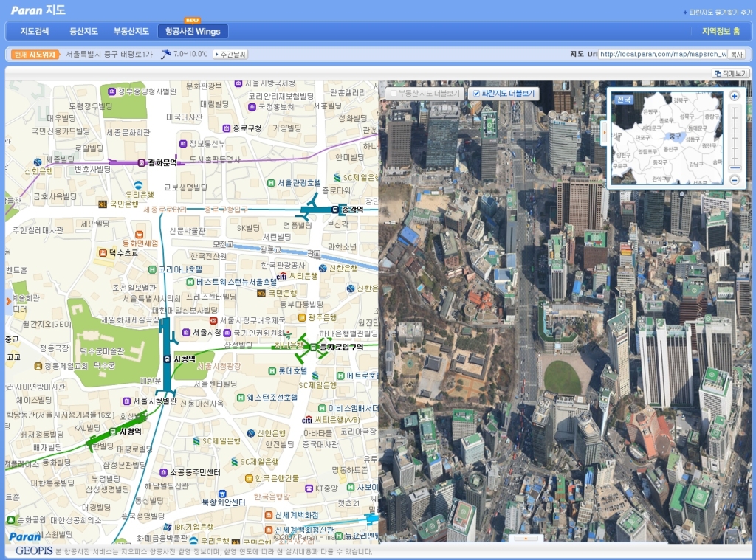
Task: Click the 버스트웨스턴뉴서울호텔 hotel icon
Action: (190, 281)
